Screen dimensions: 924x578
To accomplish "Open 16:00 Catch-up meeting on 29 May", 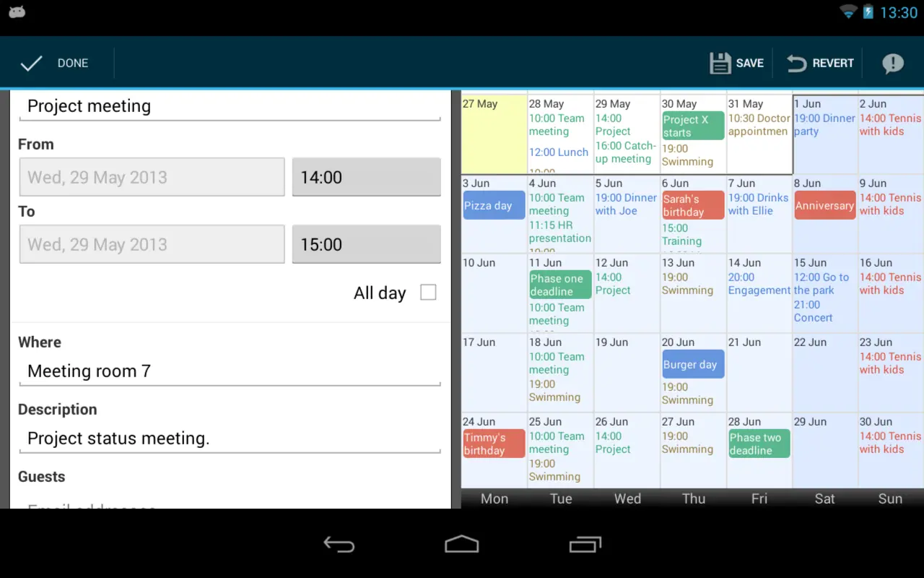I will point(626,152).
